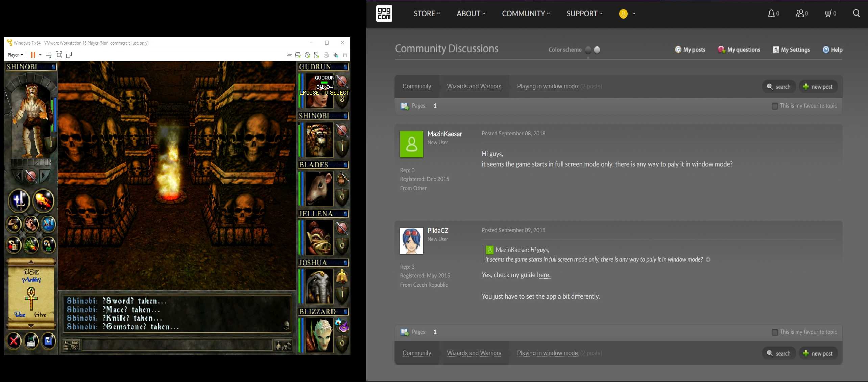
Task: Open the SUPPORT menu
Action: point(584,14)
